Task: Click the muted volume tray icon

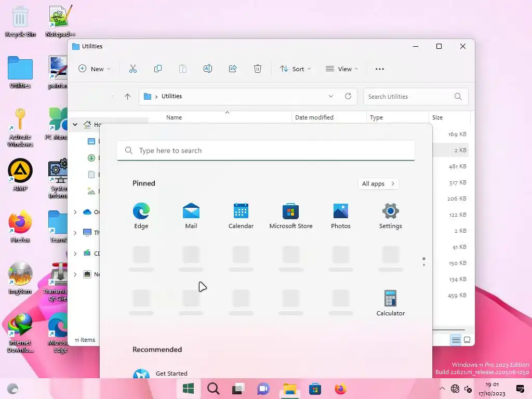Action: (x=468, y=389)
